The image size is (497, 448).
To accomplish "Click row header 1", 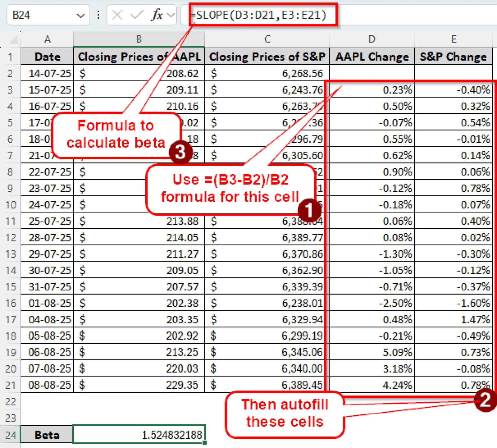I will pos(11,56).
